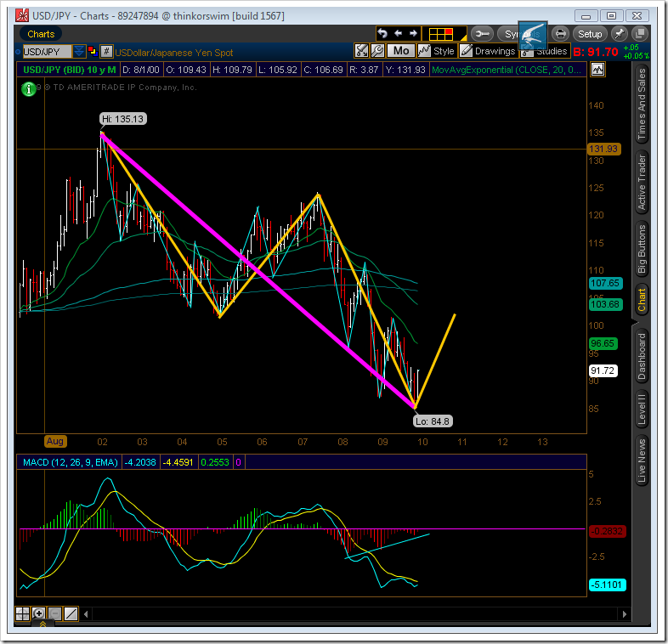This screenshot has width=668, height=644.
Task: Open the Style menu
Action: tap(437, 51)
